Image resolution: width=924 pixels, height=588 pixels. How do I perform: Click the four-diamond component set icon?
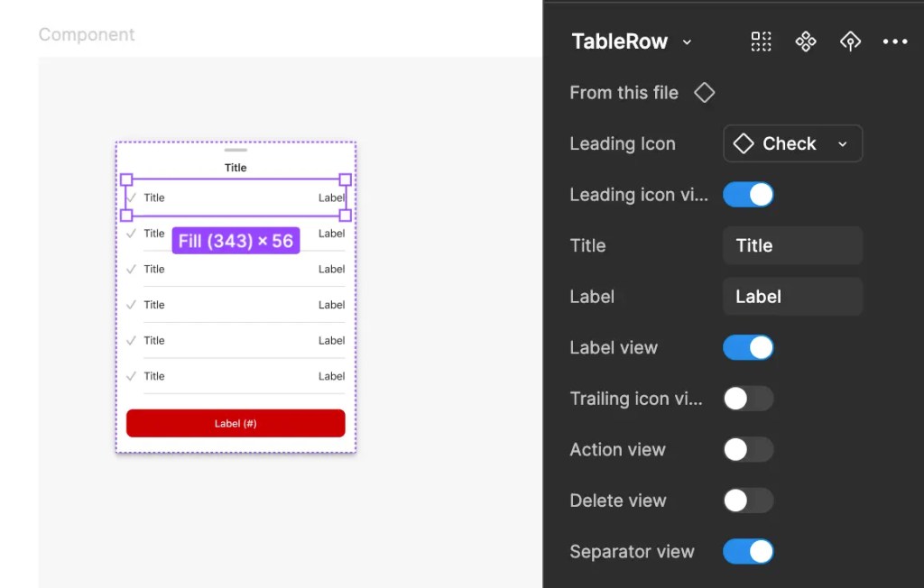click(806, 41)
